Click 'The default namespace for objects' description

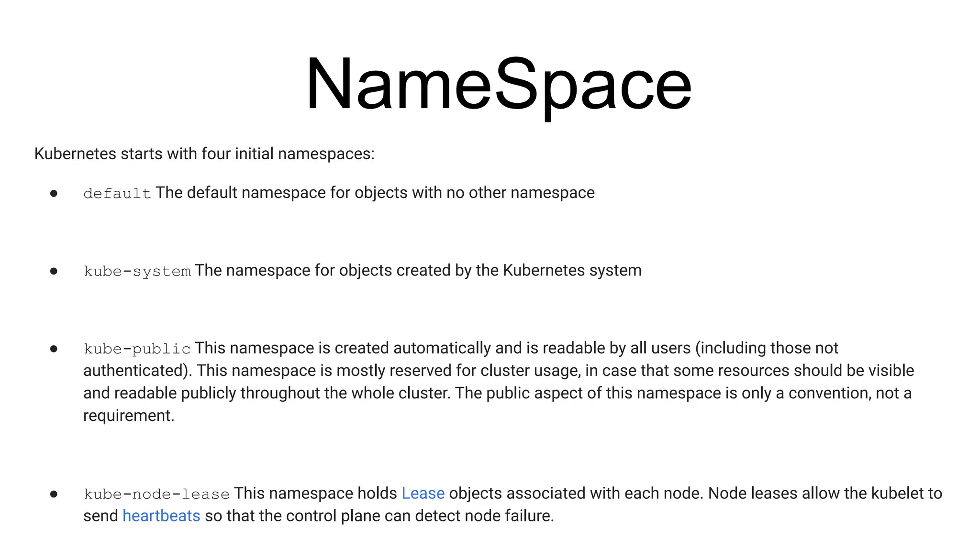pyautogui.click(x=375, y=193)
